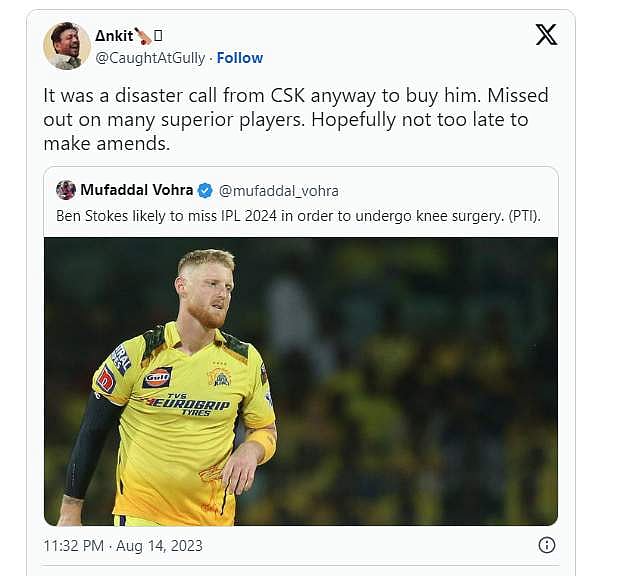Click the X logo on the tweet
This screenshot has width=628, height=576.
(x=546, y=35)
